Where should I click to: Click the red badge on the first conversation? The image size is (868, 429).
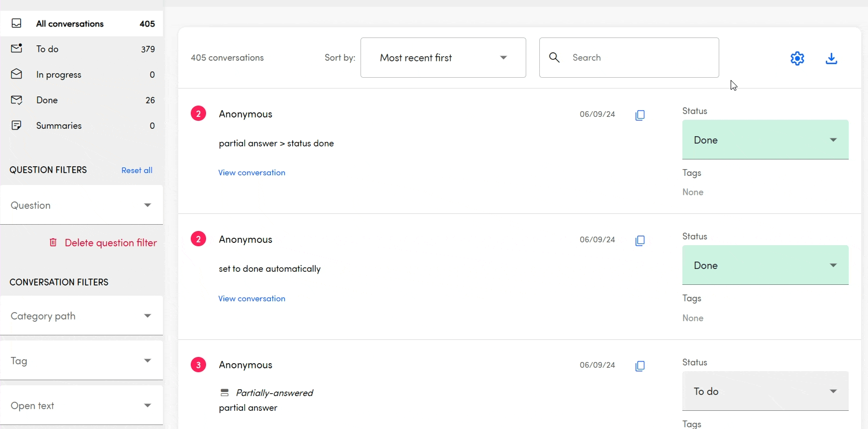198,114
